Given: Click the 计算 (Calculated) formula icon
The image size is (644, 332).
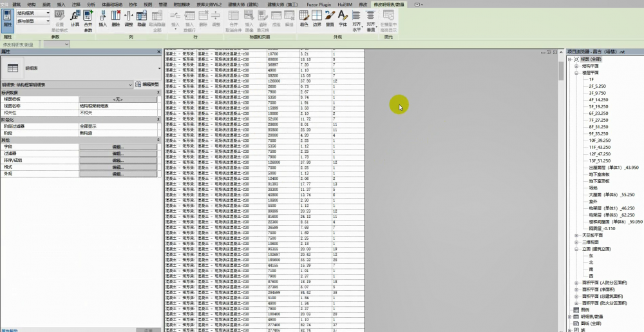Looking at the screenshot, I should tap(75, 18).
